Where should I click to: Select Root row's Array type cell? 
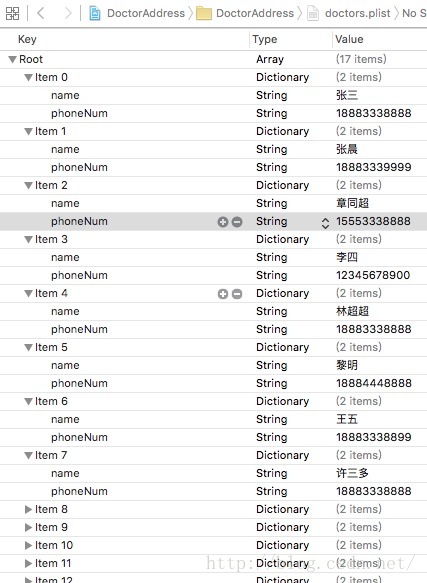click(270, 59)
